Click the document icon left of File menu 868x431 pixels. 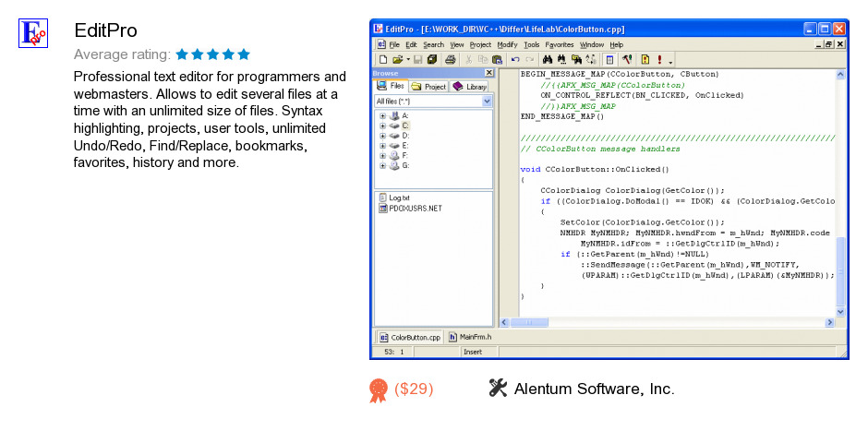381,44
